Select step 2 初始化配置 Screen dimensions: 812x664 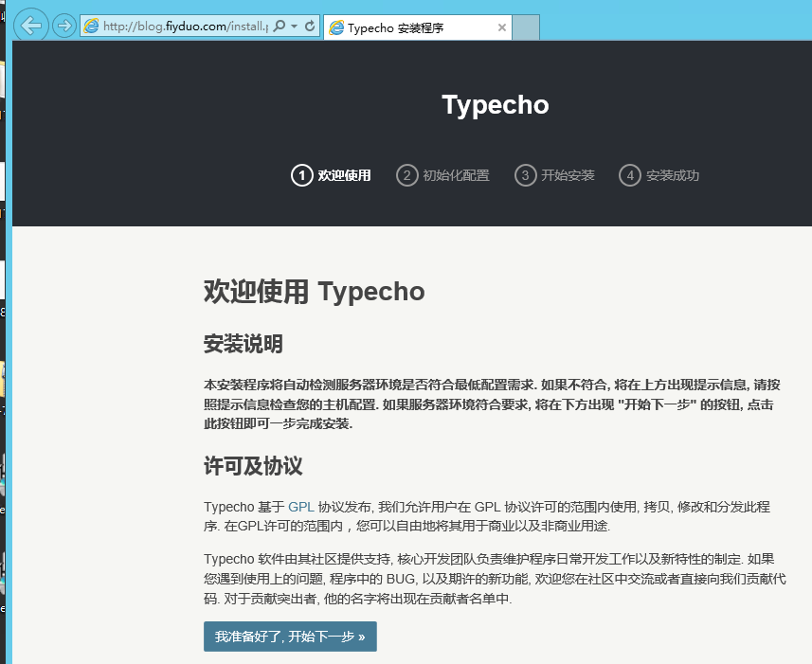pyautogui.click(x=442, y=175)
